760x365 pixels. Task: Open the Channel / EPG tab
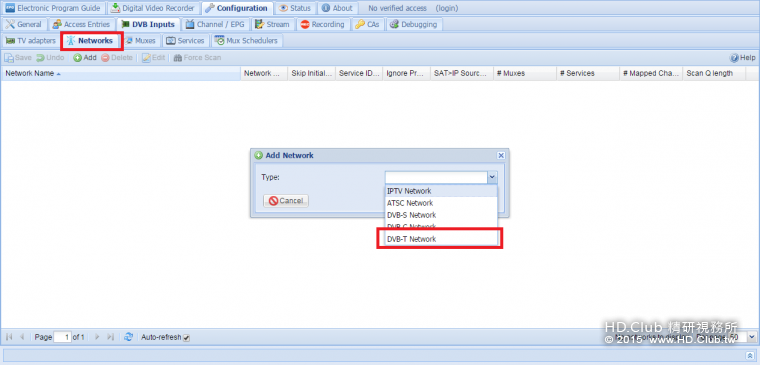(x=215, y=24)
